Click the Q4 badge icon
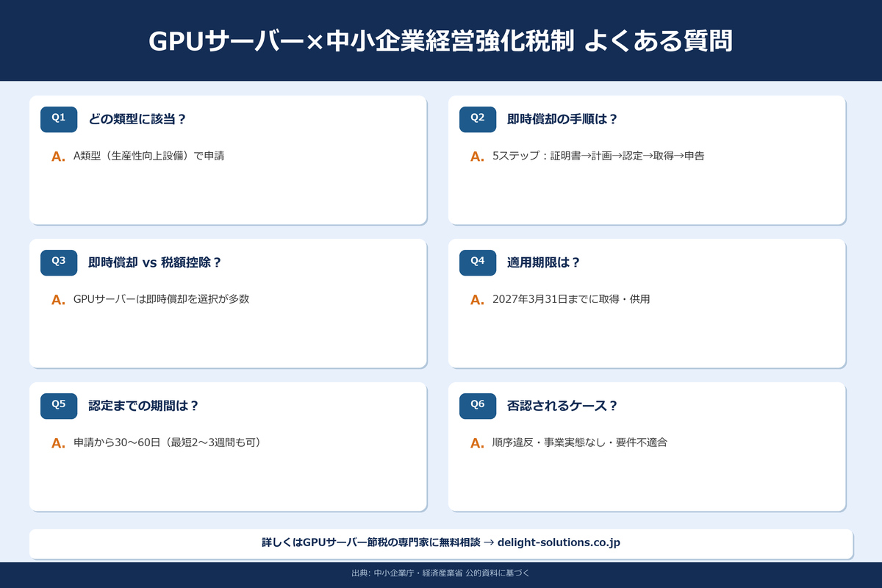The height and width of the screenshot is (588, 882). (x=478, y=262)
